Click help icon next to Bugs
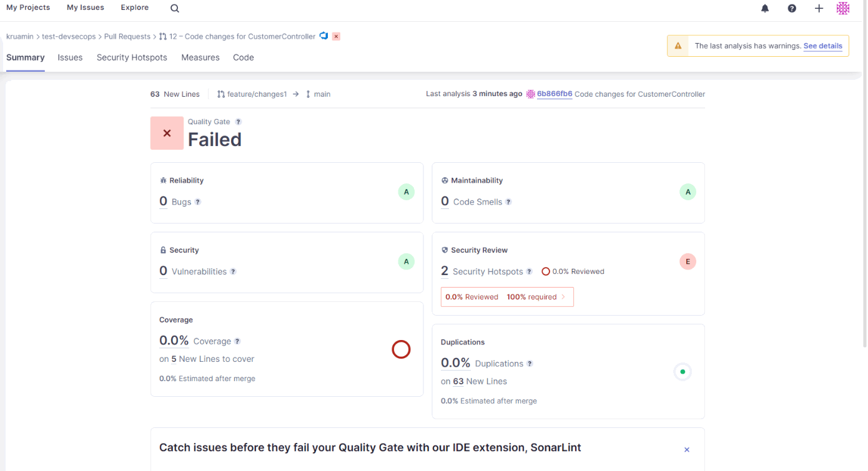This screenshot has width=868, height=471. click(x=198, y=202)
